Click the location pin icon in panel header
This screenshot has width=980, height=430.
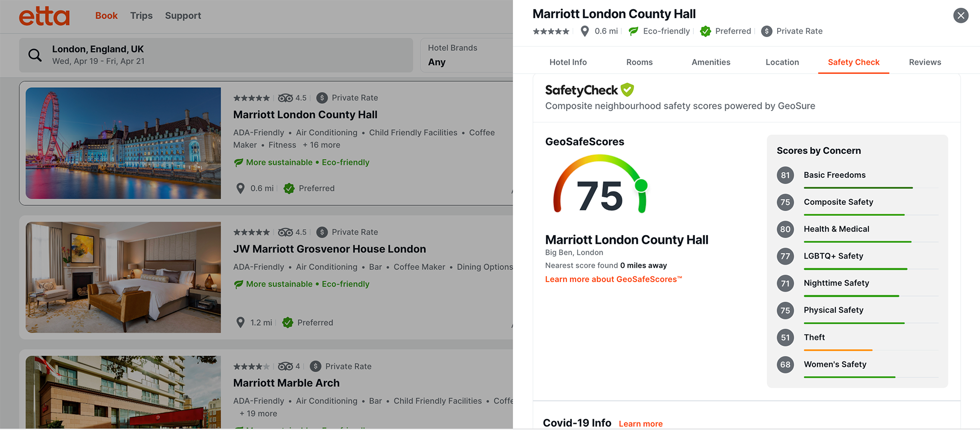[585, 31]
